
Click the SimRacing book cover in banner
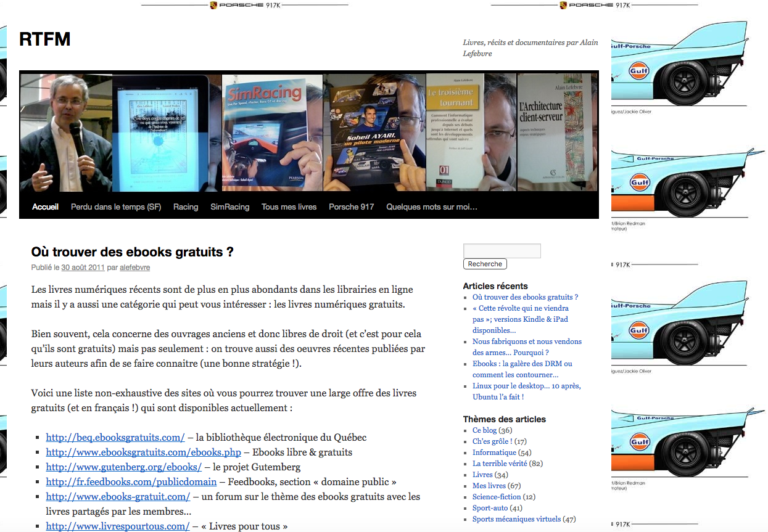(272, 133)
